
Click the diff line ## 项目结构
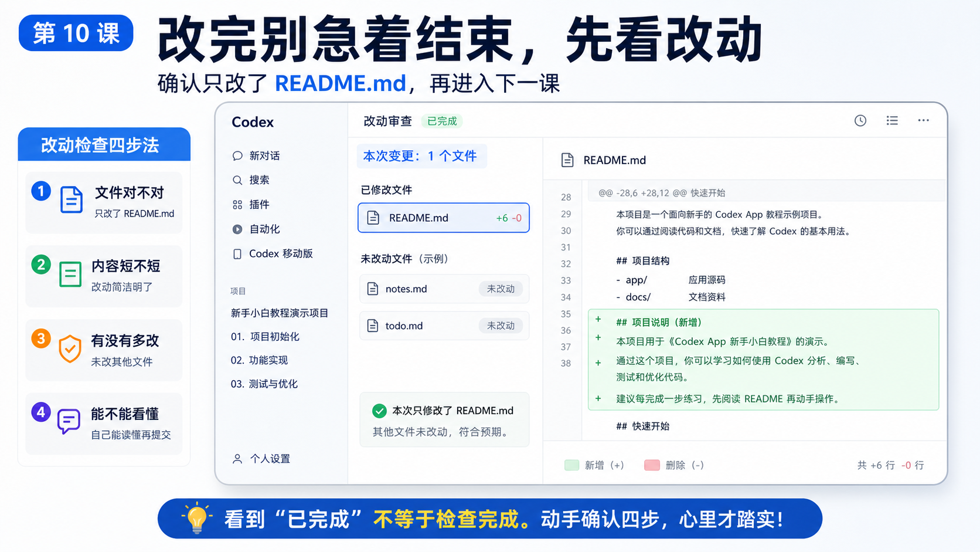(x=642, y=260)
